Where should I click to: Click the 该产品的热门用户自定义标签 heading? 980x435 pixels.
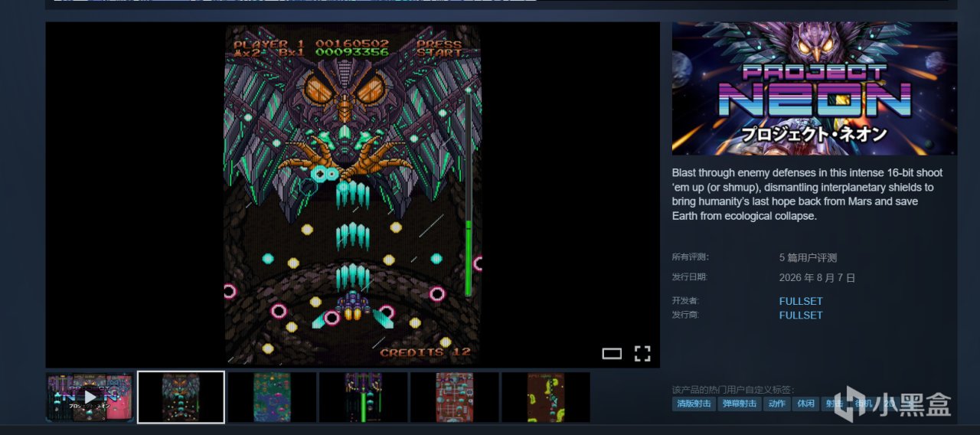click(733, 390)
